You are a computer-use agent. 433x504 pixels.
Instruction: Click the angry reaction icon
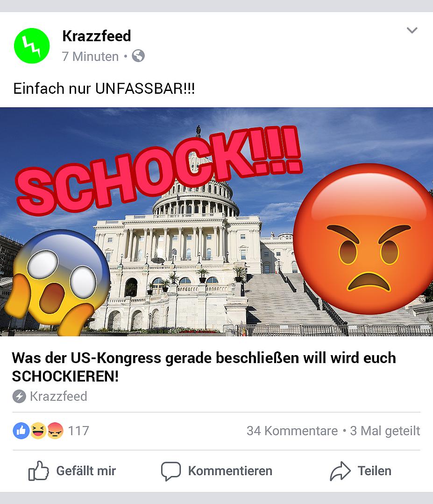pos(55,431)
